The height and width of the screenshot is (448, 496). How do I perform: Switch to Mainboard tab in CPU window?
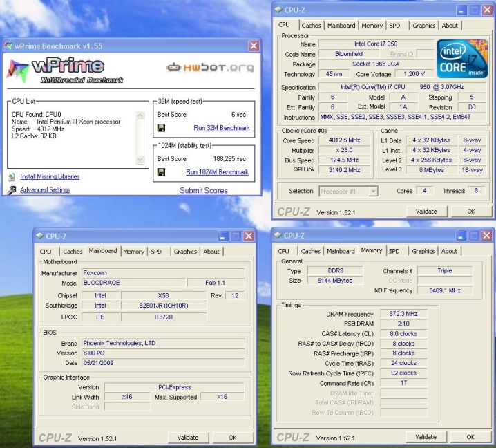click(341, 26)
